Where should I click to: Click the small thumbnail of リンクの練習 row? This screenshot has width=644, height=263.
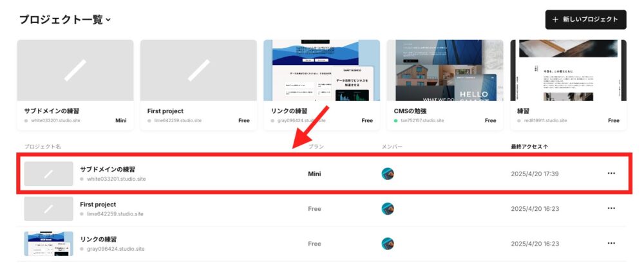pyautogui.click(x=48, y=243)
